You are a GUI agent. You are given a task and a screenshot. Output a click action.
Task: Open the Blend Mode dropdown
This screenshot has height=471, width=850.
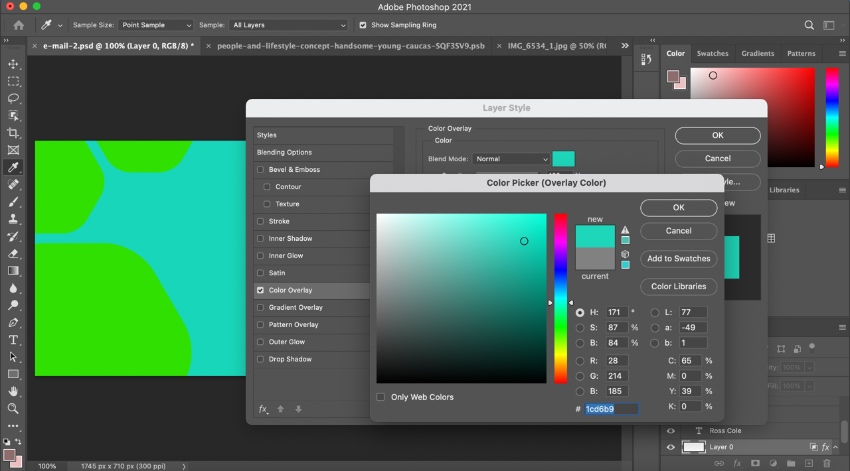511,159
